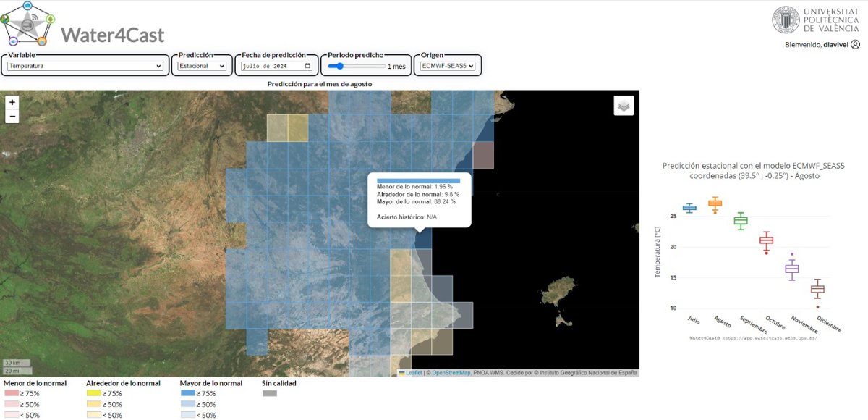The image size is (868, 420).
Task: Click the Agosto box plot
Action: [x=715, y=203]
